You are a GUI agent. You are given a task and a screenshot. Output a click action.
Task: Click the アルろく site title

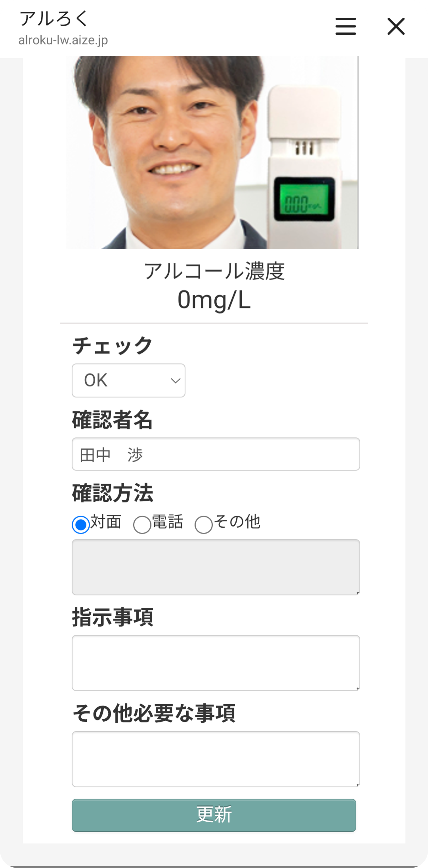[54, 19]
